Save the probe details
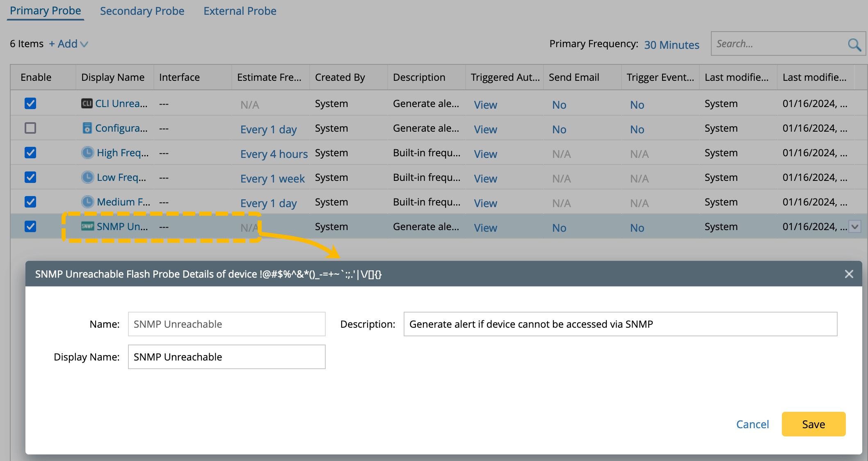This screenshot has width=868, height=461. [813, 424]
